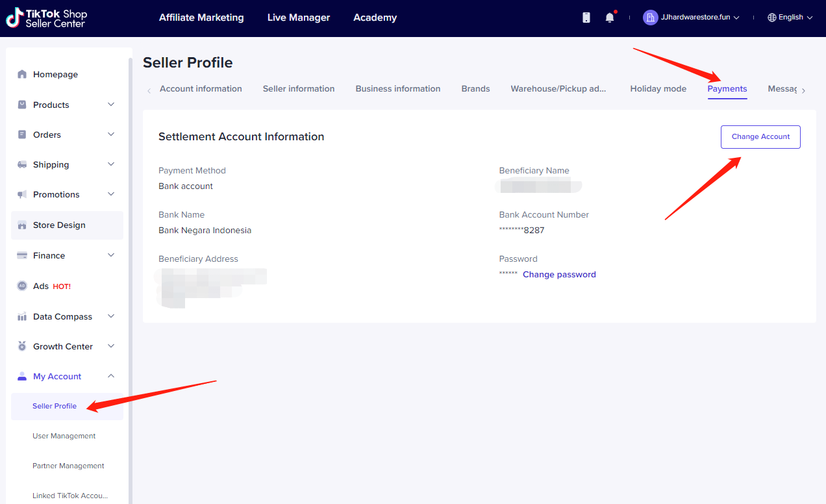Click the Homepage house icon in sidebar

point(23,75)
